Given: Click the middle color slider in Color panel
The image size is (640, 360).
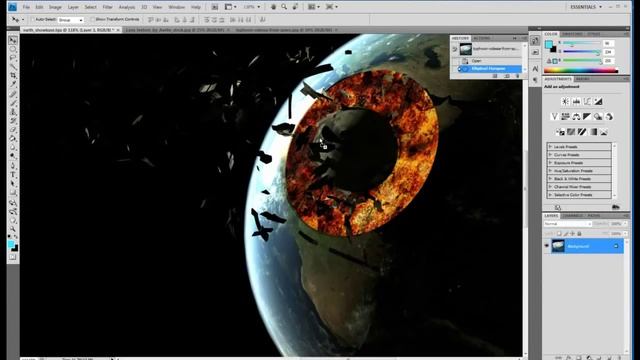Looking at the screenshot, I should [x=581, y=52].
